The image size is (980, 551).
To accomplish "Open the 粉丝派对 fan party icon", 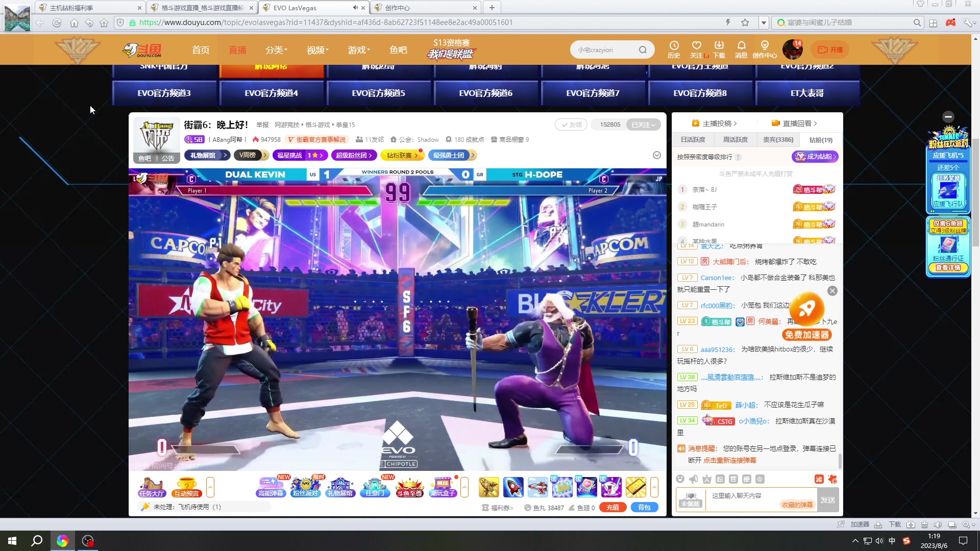I will (x=305, y=487).
